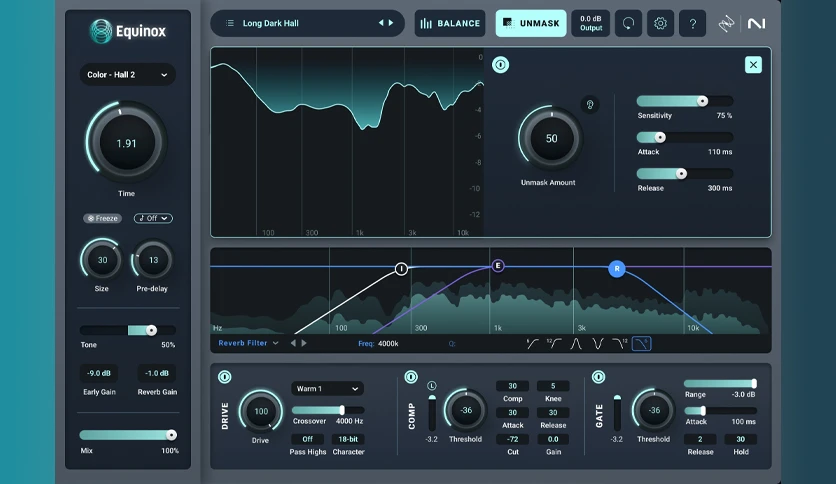Image resolution: width=836 pixels, height=484 pixels.
Task: Go to next filter node arrow
Action: click(x=304, y=343)
